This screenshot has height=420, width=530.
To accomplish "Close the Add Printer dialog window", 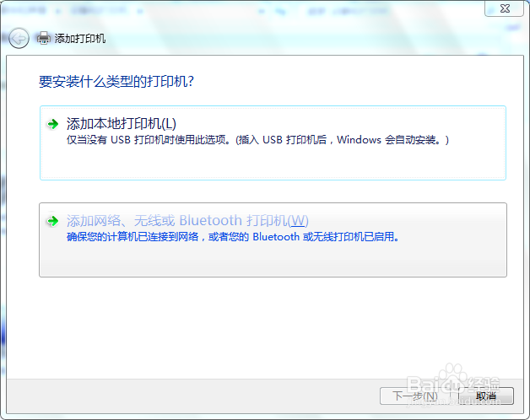I will 505,8.
